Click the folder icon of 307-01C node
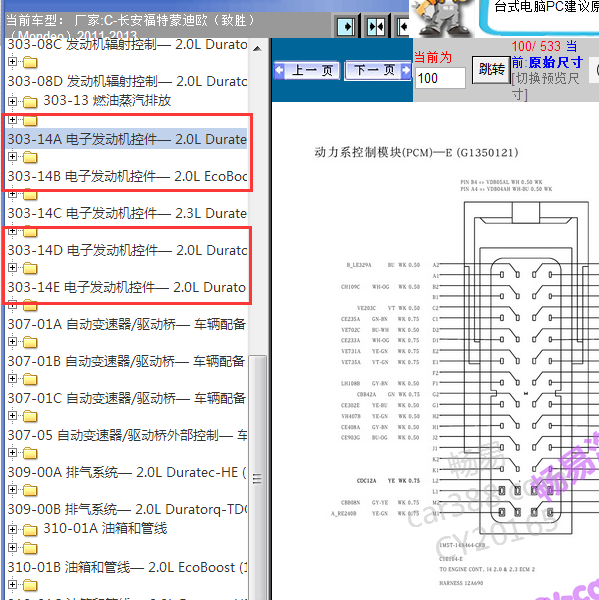Image resolution: width=599 pixels, height=600 pixels. click(30, 379)
